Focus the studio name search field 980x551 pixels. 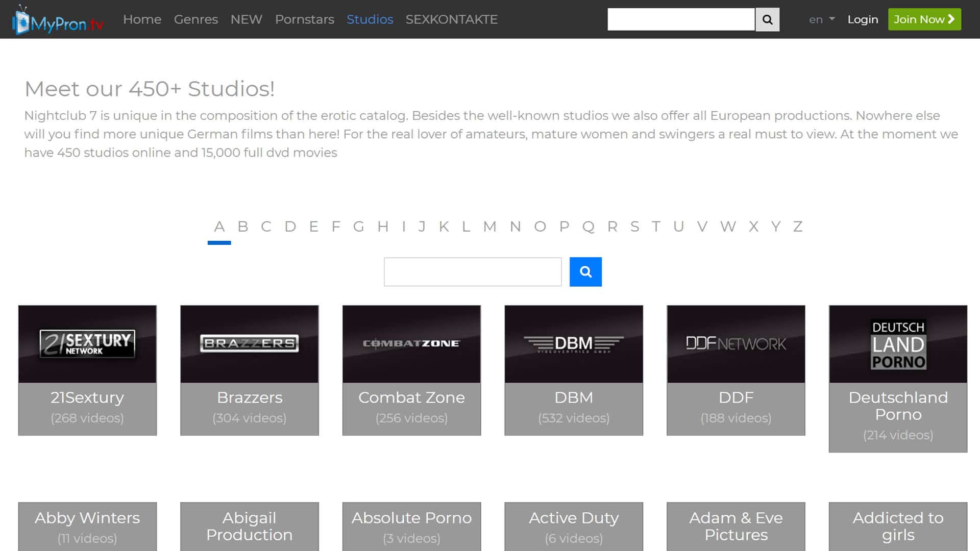point(473,272)
